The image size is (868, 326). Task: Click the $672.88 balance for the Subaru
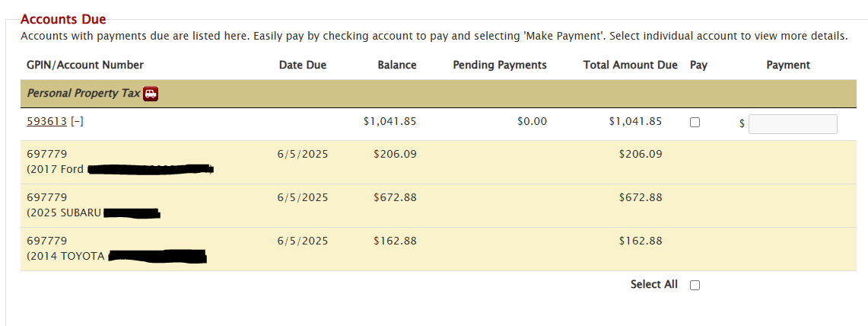(x=395, y=197)
